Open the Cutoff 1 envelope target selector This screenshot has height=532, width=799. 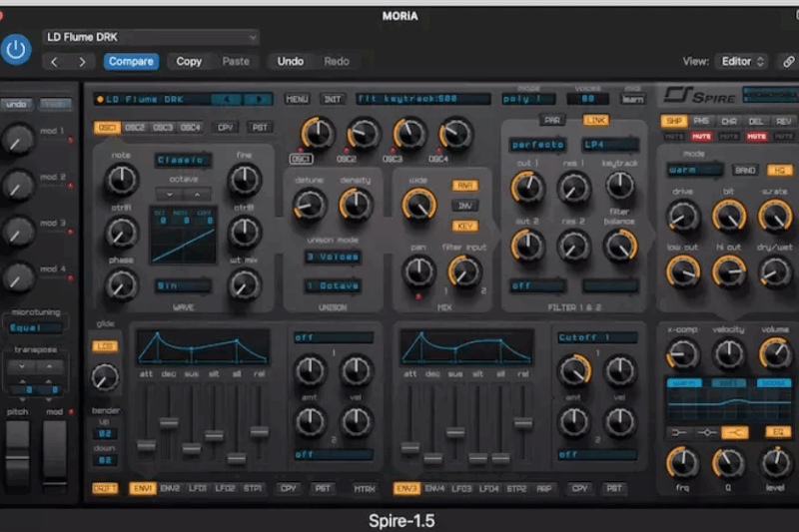(x=597, y=337)
